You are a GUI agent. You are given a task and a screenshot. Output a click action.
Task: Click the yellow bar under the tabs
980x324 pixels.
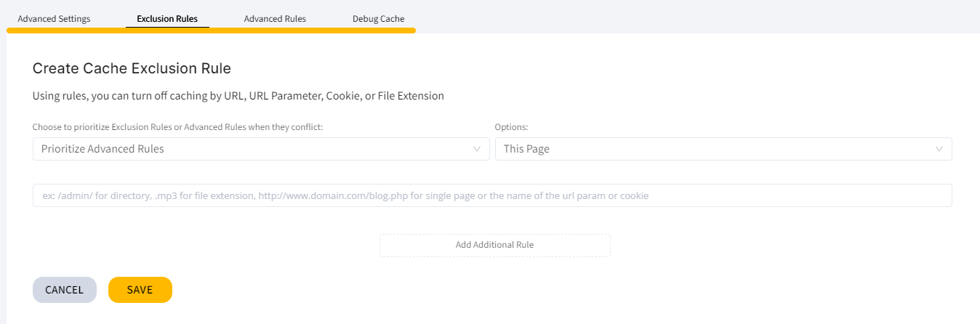[211, 31]
